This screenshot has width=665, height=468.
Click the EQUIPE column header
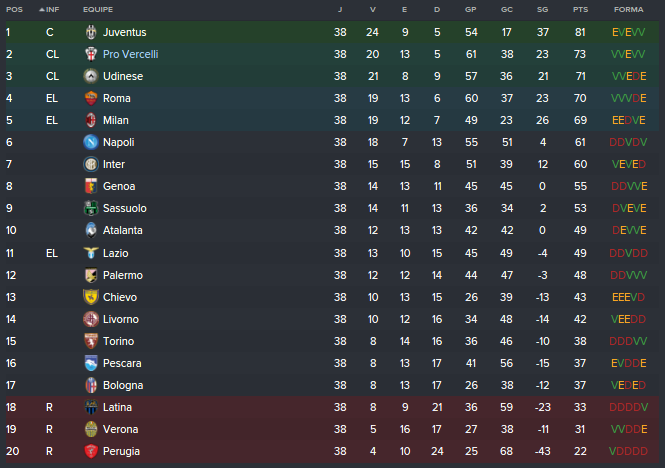pyautogui.click(x=97, y=9)
